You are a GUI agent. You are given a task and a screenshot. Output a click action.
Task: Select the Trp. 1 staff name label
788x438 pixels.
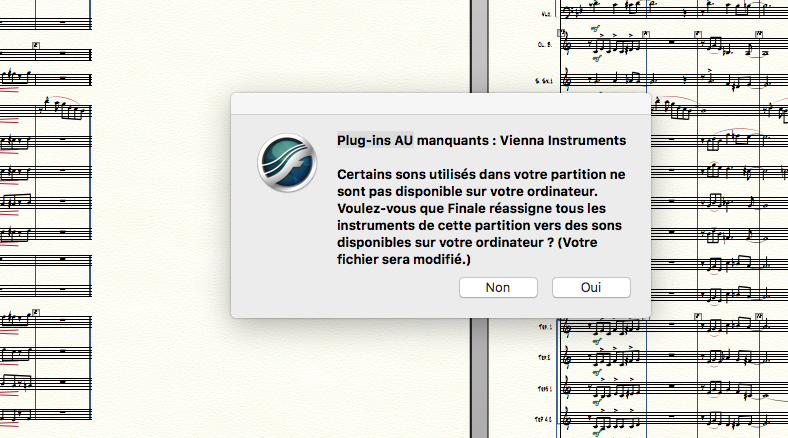click(x=544, y=327)
